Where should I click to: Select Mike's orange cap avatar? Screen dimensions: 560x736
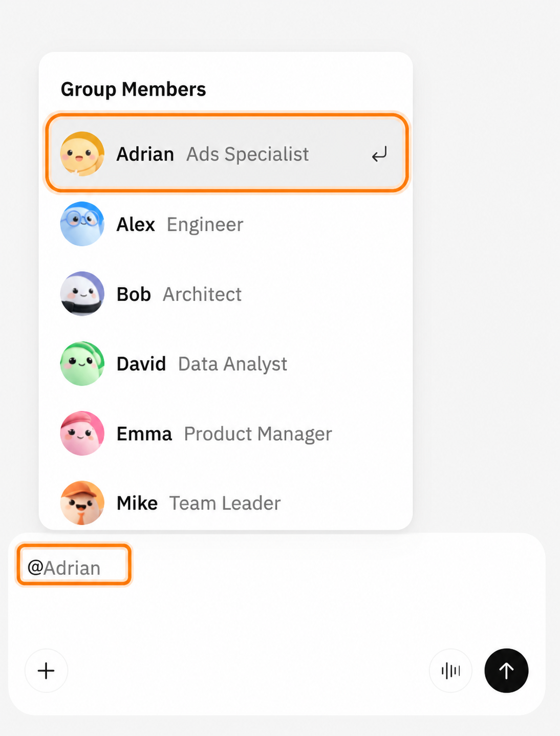pos(82,503)
